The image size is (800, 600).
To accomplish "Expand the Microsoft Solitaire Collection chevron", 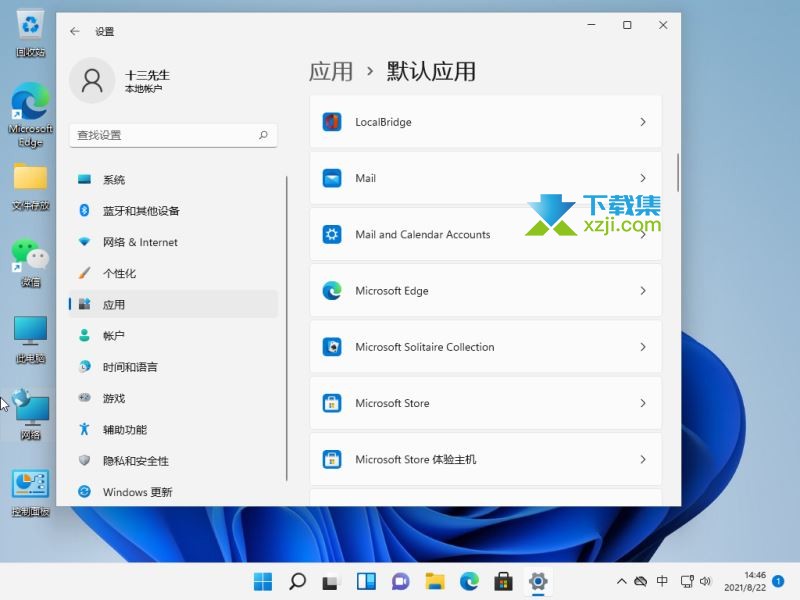I will (x=643, y=347).
